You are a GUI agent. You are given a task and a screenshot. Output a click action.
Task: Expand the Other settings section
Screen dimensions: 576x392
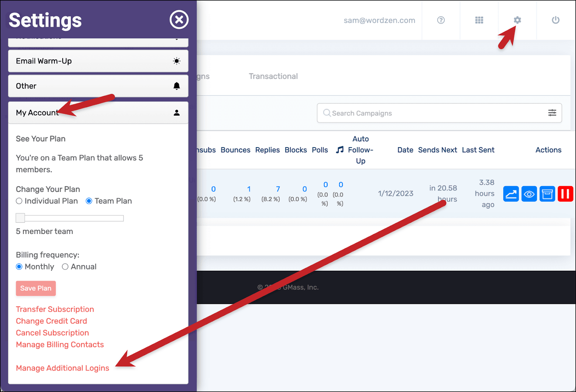pos(98,86)
